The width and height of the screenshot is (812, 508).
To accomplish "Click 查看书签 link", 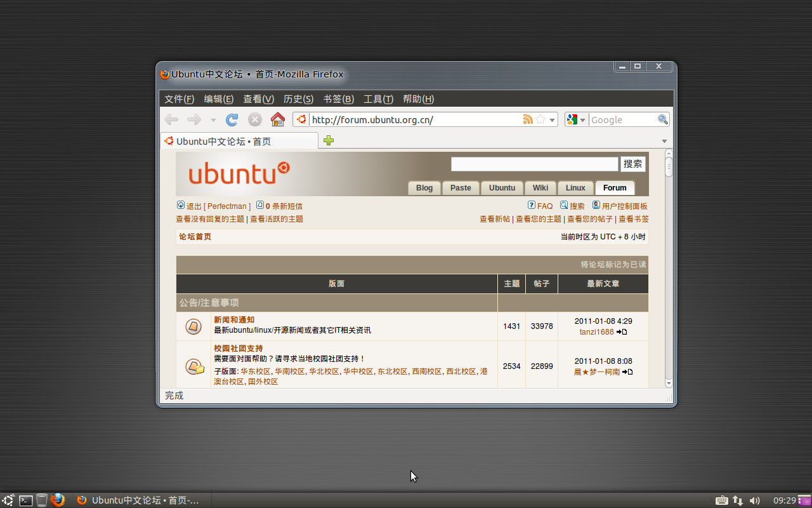I will 634,219.
